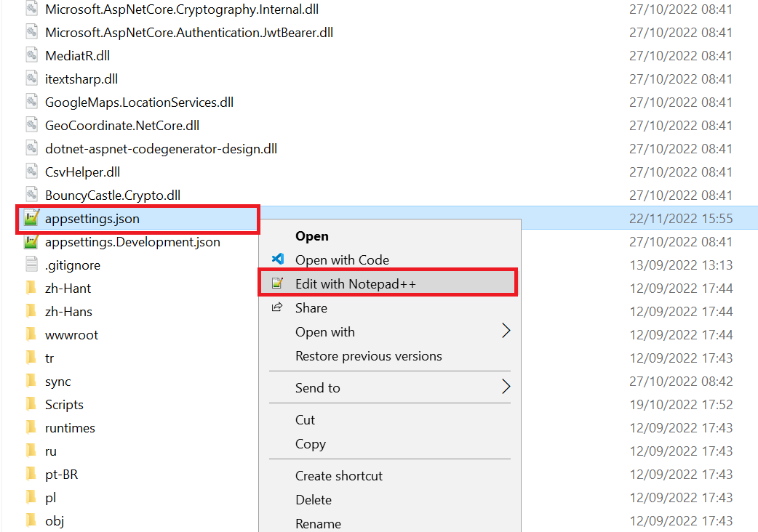Choose Rename in the context menu
Viewport: 758px width, 532px height.
[318, 523]
